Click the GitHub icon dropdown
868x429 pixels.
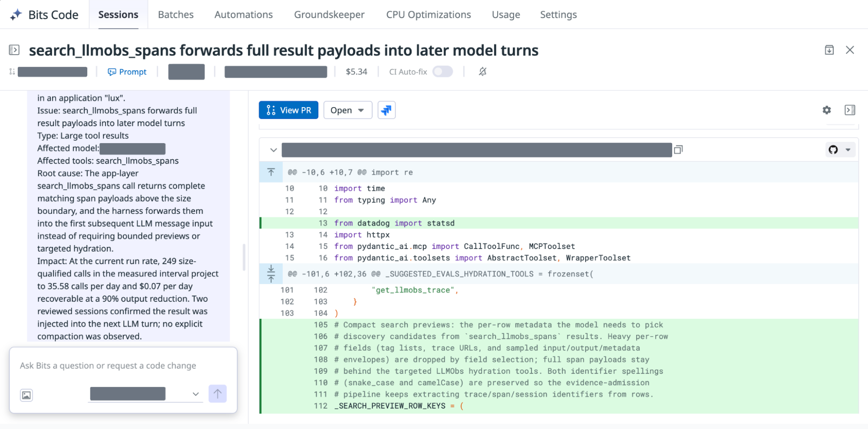[x=840, y=150]
